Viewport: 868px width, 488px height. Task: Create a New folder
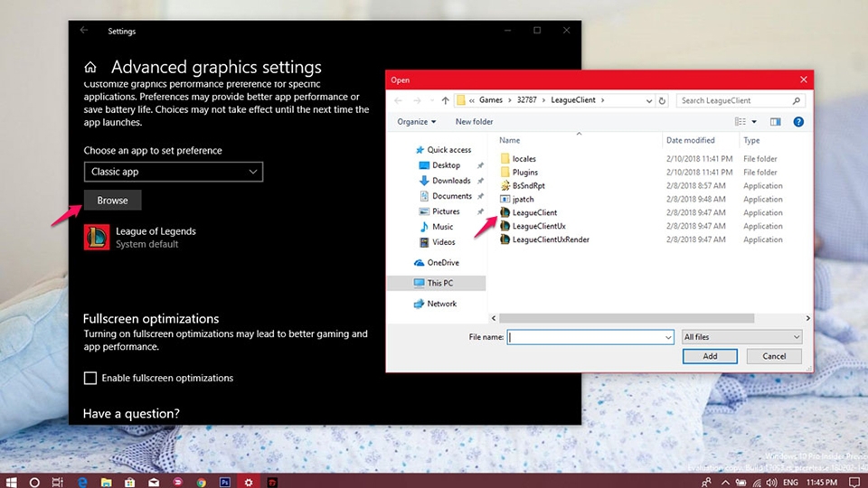[474, 122]
